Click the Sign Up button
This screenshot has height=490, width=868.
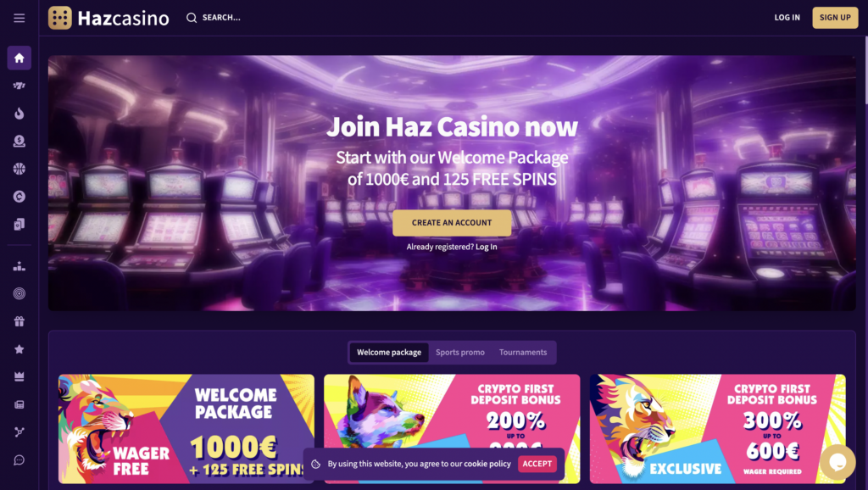(x=835, y=18)
